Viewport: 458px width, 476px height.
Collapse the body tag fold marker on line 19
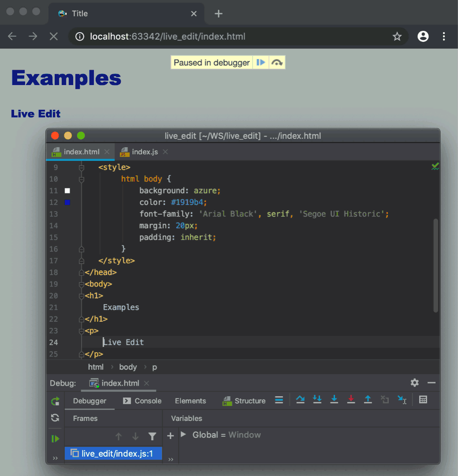(81, 284)
